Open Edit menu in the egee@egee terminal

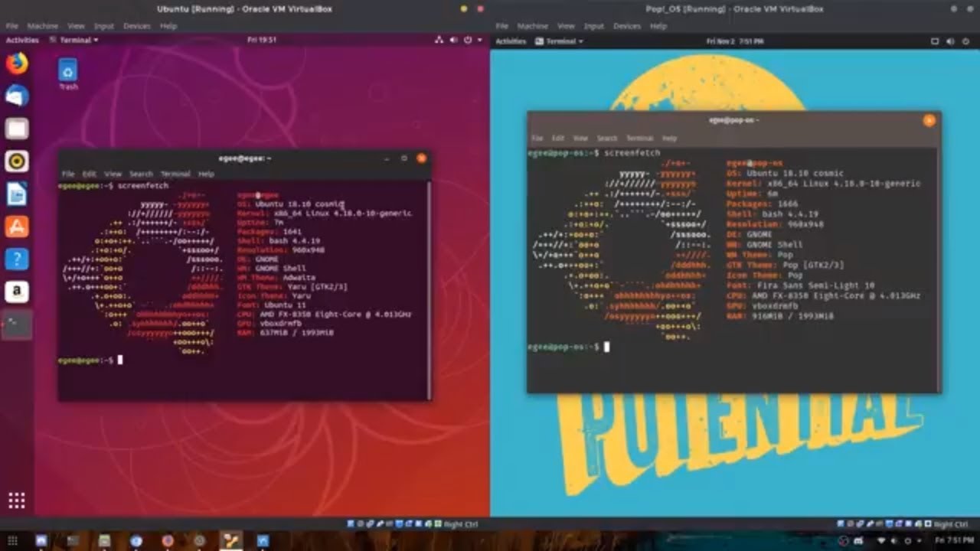tap(90, 174)
